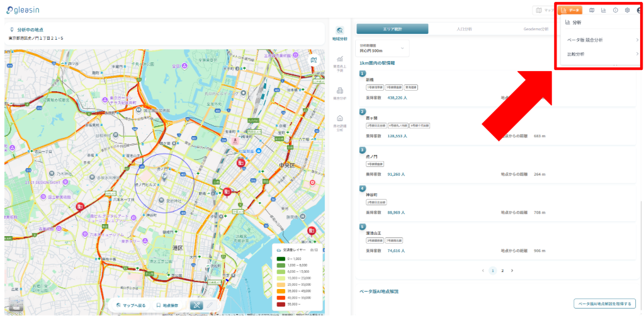Click the map layer icon on map
The width and height of the screenshot is (644, 318).
click(x=314, y=60)
